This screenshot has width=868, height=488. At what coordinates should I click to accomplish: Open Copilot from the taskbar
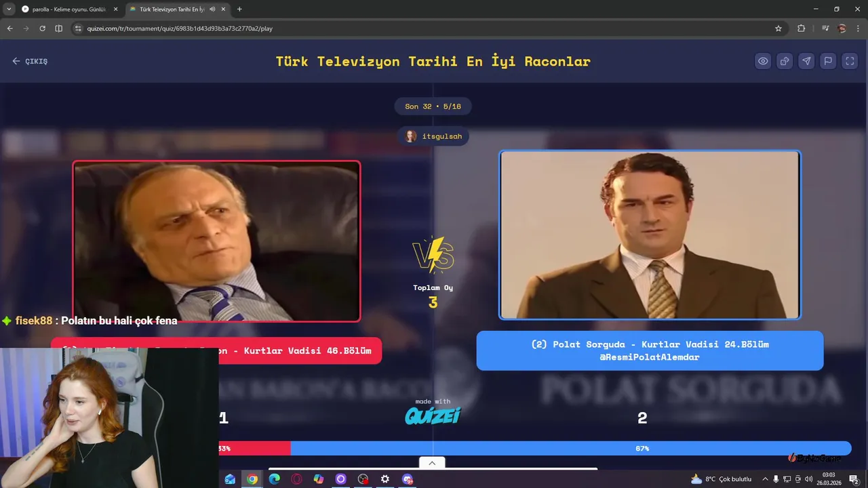(x=319, y=479)
